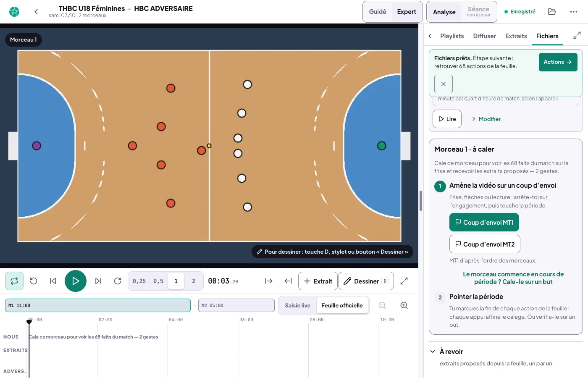
Task: Open the three-dot more options menu
Action: point(574,12)
